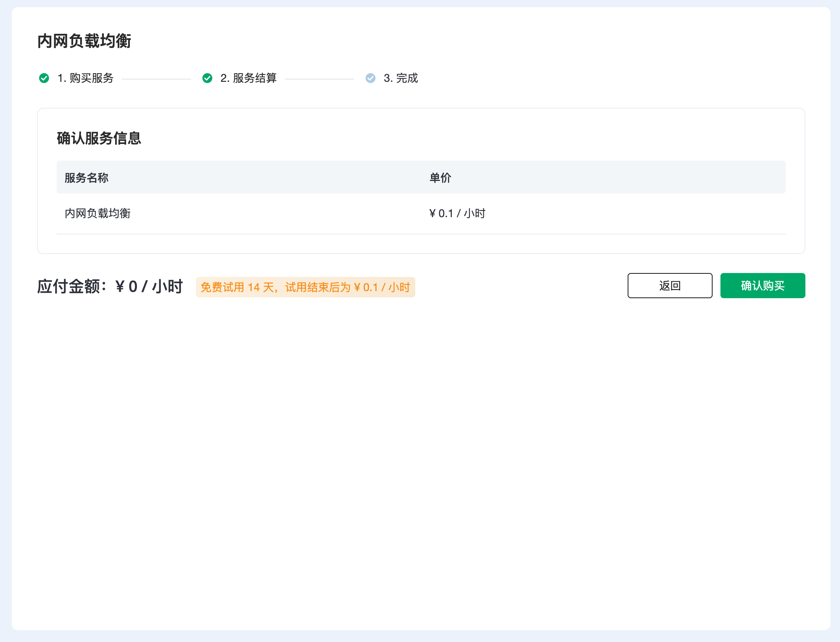Click the 内网负载均衡 page title

click(x=84, y=41)
